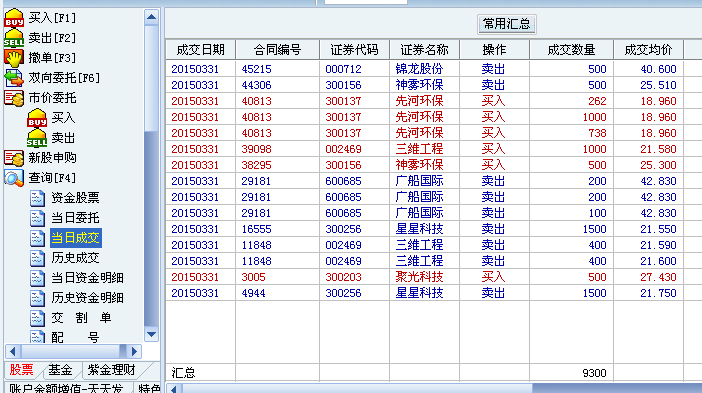
Task: Switch to 账户余额增值-天天发 tab
Action: [66, 388]
